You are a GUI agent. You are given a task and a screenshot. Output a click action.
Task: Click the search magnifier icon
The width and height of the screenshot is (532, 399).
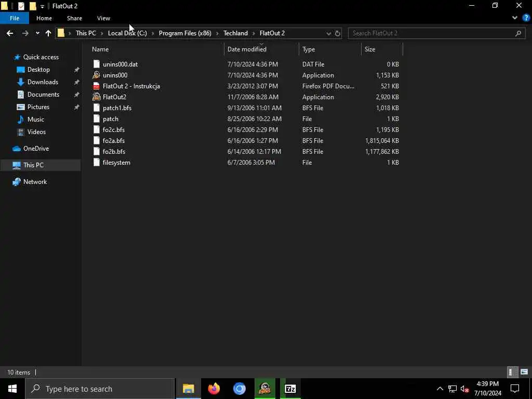point(518,33)
